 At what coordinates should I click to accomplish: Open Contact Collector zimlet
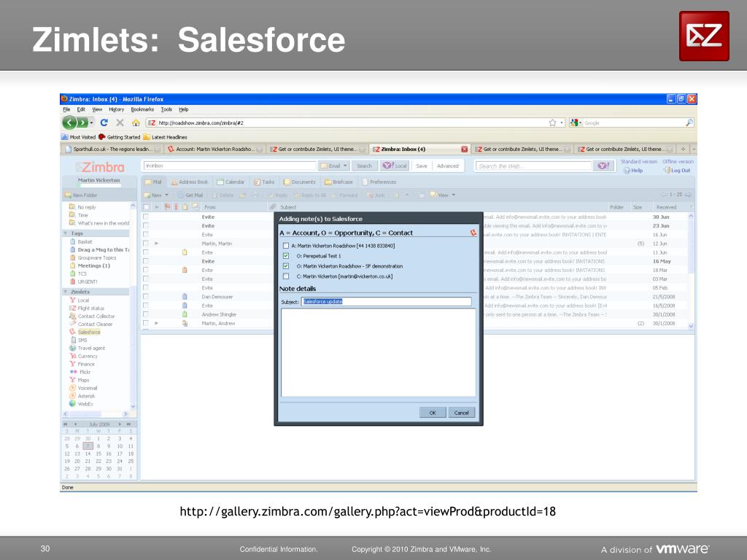click(96, 316)
